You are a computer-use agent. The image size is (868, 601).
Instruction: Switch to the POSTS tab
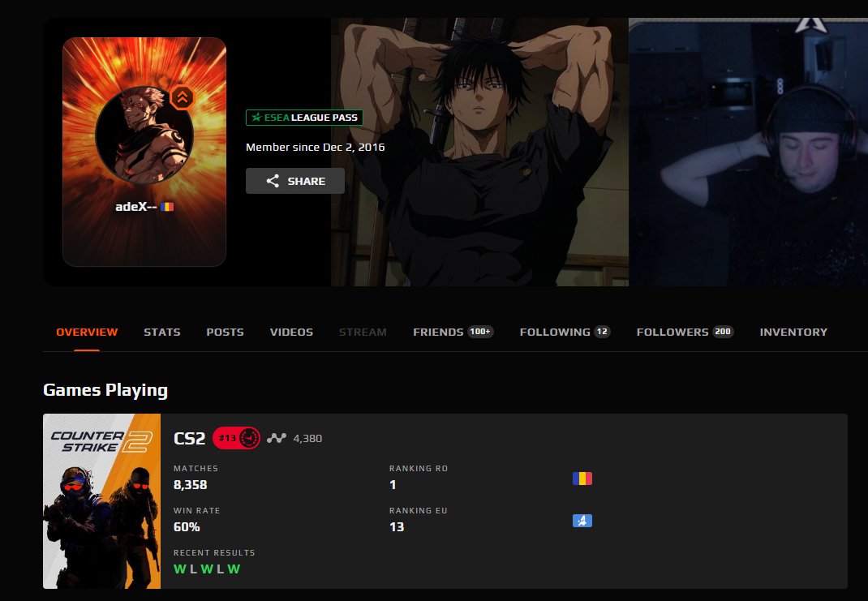226,332
